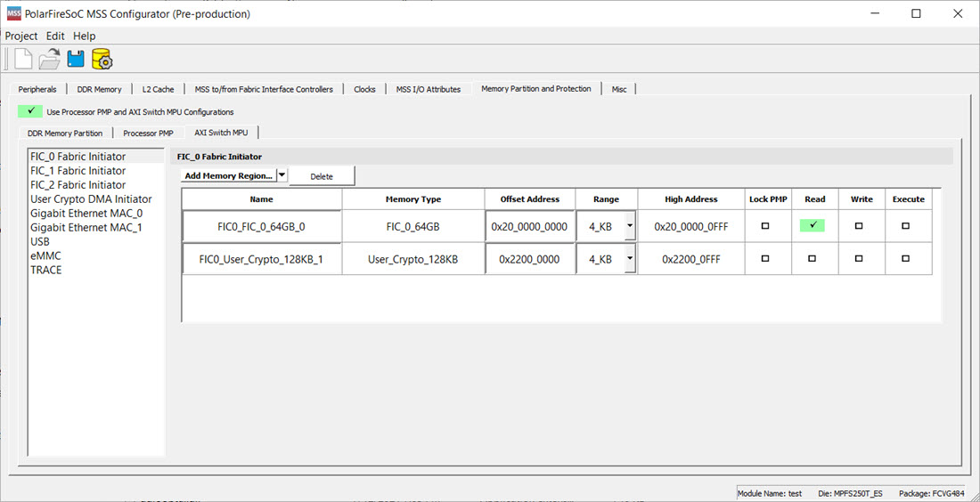Switch to the Peripherals tab
The image size is (980, 502).
[37, 89]
